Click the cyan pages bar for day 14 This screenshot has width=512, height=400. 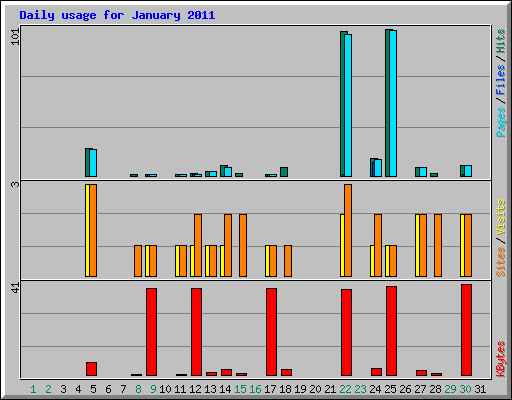(228, 172)
